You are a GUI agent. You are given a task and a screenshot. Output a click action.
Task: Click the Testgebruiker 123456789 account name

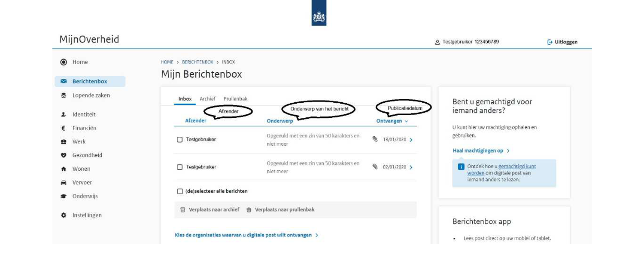[x=471, y=42]
